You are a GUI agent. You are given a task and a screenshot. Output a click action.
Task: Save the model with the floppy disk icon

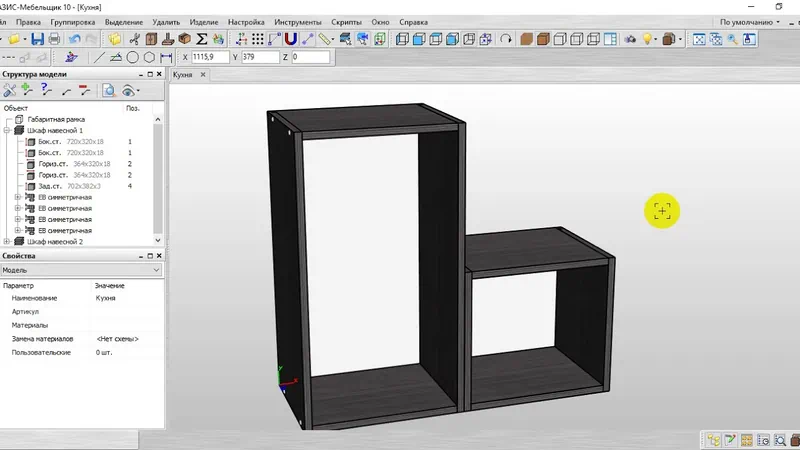(37, 39)
